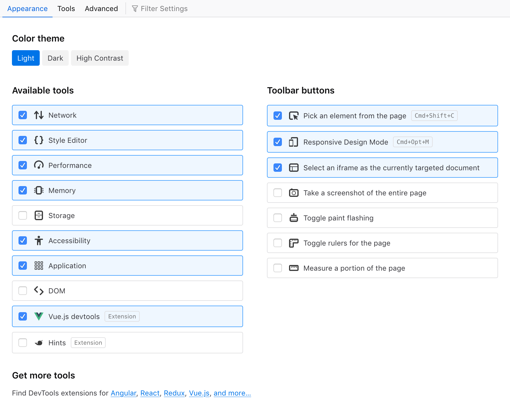Click the Hints extension bird icon
The height and width of the screenshot is (420, 510).
click(x=39, y=343)
